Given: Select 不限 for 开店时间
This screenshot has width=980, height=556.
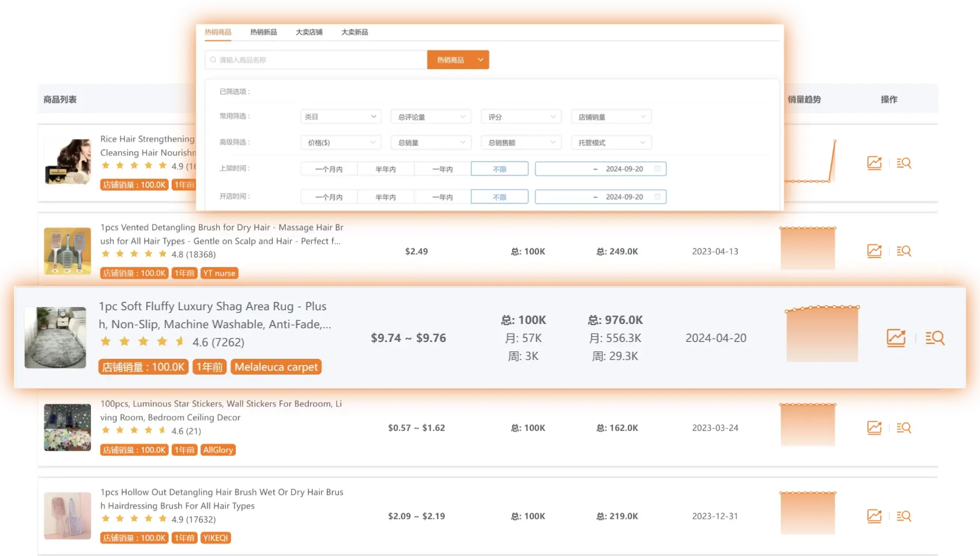Looking at the screenshot, I should tap(499, 197).
